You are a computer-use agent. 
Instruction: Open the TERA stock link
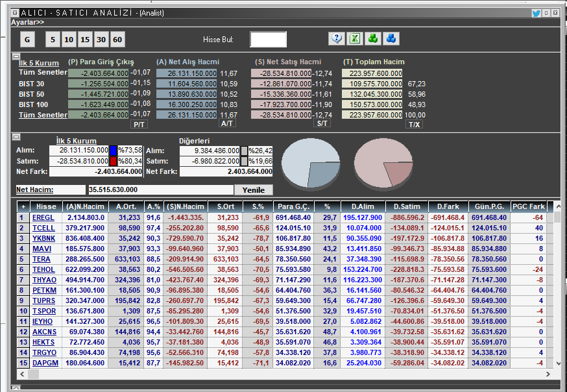(x=42, y=260)
